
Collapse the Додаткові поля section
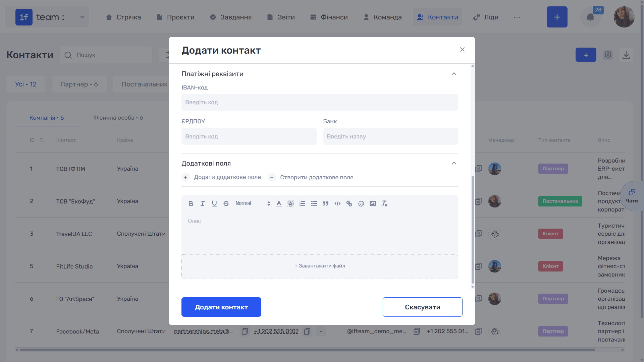(454, 163)
